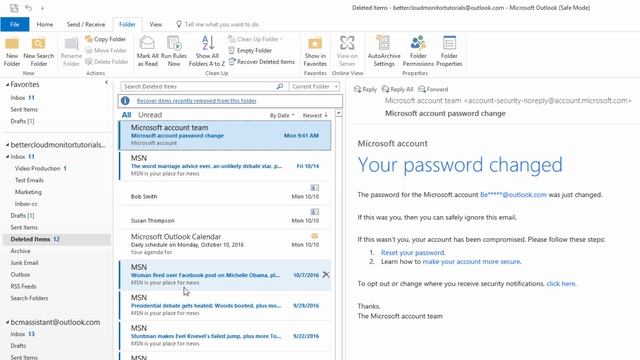Open the Test Emails folder
This screenshot has width=640, height=360.
(x=29, y=180)
